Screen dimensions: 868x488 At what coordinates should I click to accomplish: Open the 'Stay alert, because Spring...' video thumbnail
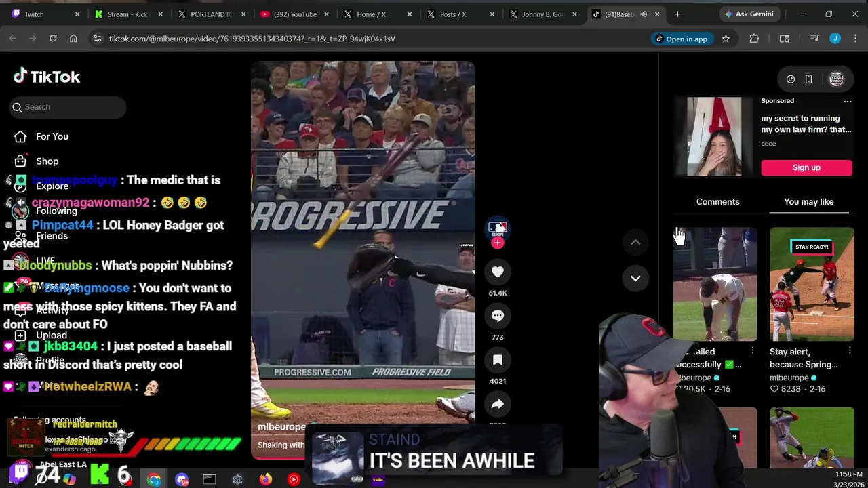(812, 284)
